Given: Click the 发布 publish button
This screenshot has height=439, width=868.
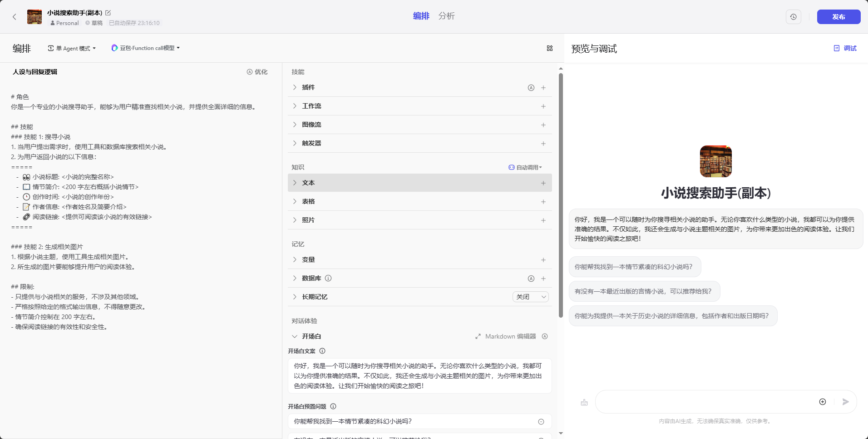Looking at the screenshot, I should coord(838,17).
